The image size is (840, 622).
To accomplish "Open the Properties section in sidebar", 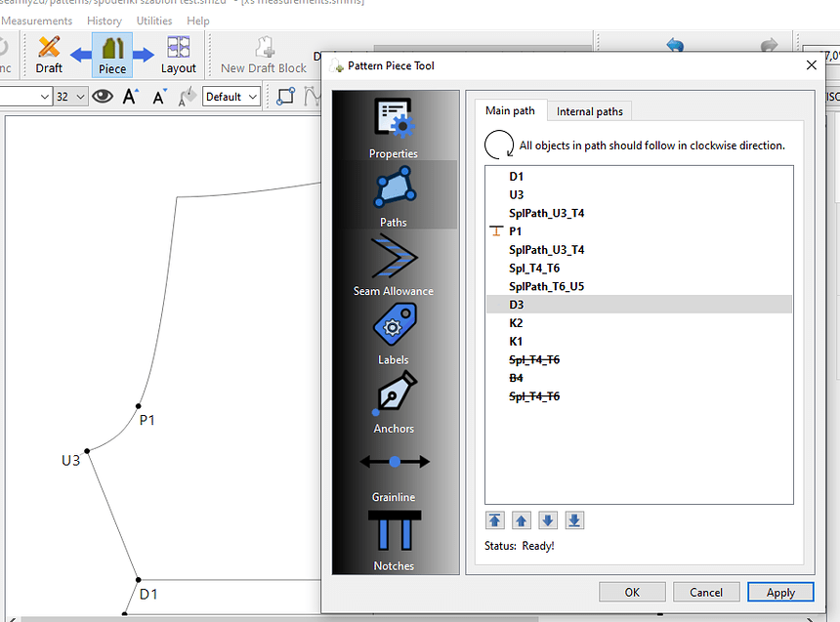I will [394, 127].
